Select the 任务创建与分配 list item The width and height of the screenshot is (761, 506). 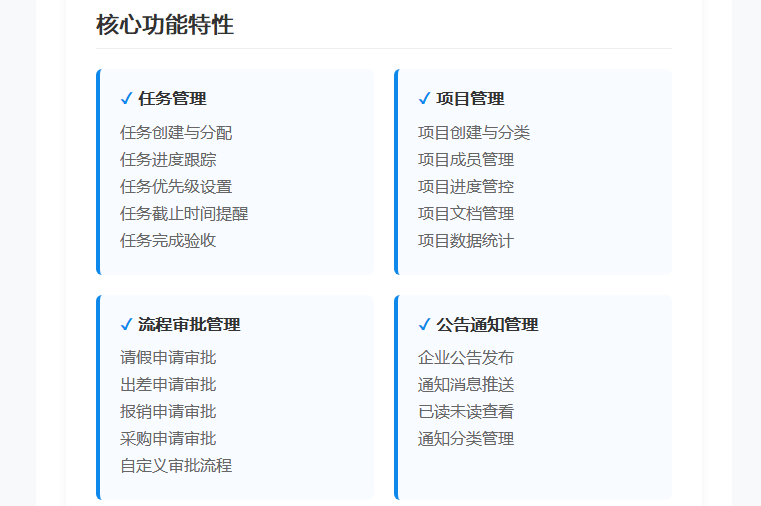pos(176,132)
